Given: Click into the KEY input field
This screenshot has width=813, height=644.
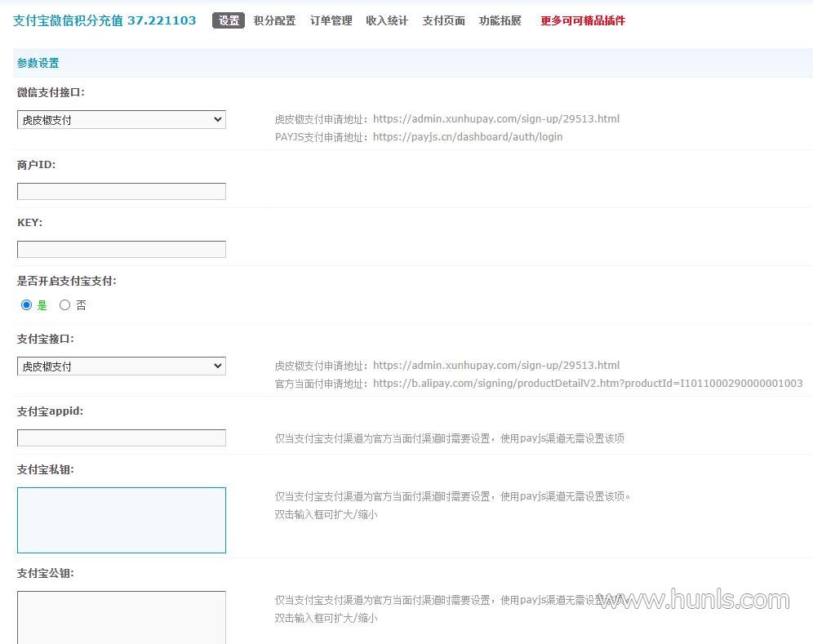Looking at the screenshot, I should coord(122,250).
